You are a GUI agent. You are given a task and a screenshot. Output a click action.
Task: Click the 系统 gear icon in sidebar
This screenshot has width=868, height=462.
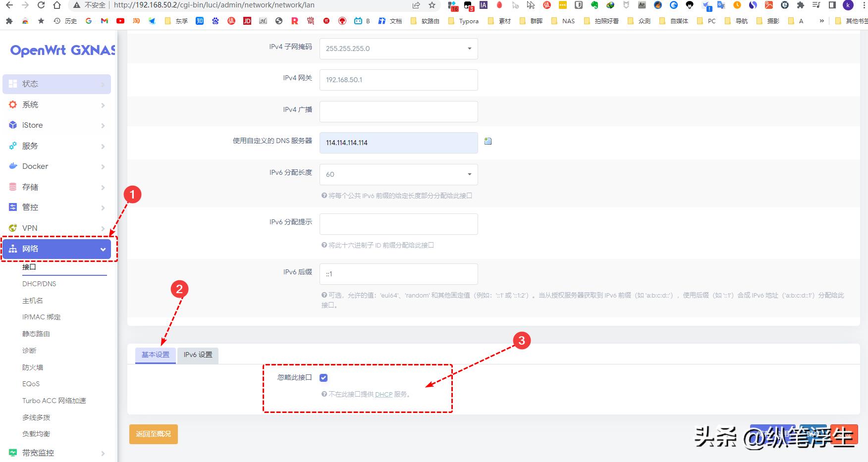[x=12, y=104]
